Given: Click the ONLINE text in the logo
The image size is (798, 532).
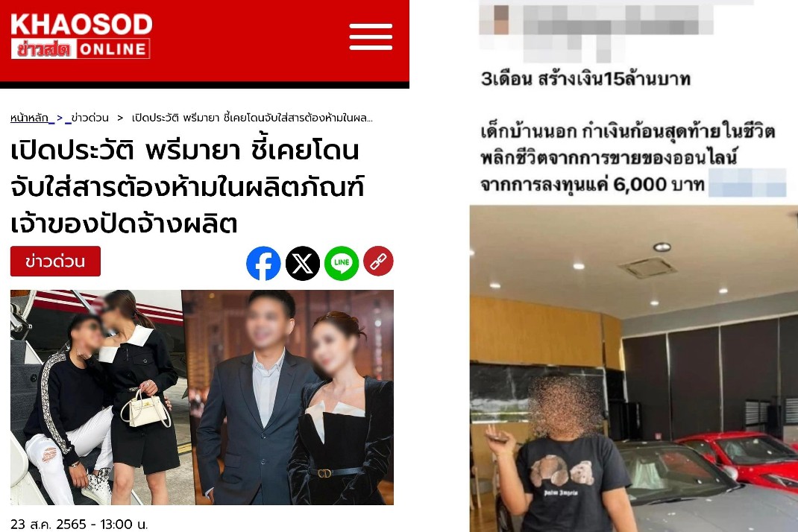Looking at the screenshot, I should (x=113, y=49).
